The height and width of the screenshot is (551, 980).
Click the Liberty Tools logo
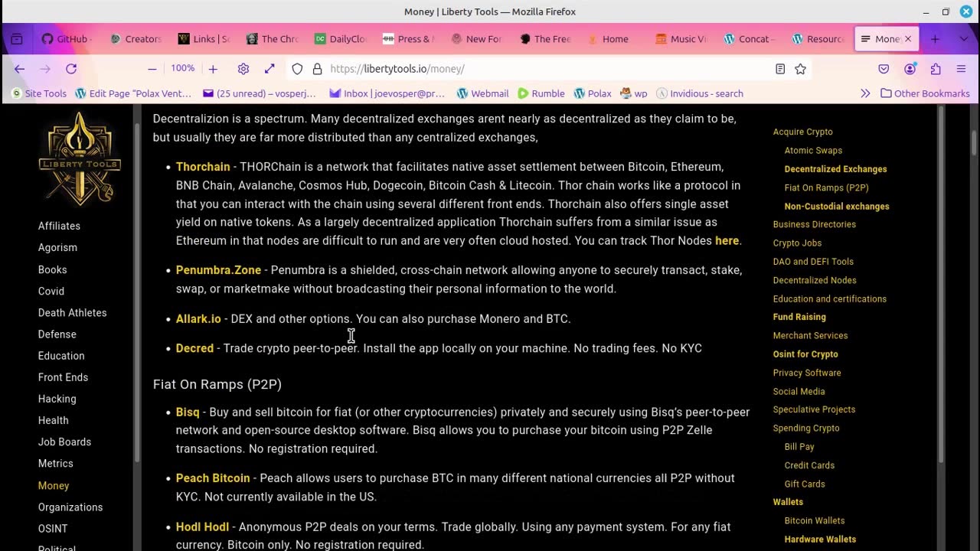(x=80, y=159)
